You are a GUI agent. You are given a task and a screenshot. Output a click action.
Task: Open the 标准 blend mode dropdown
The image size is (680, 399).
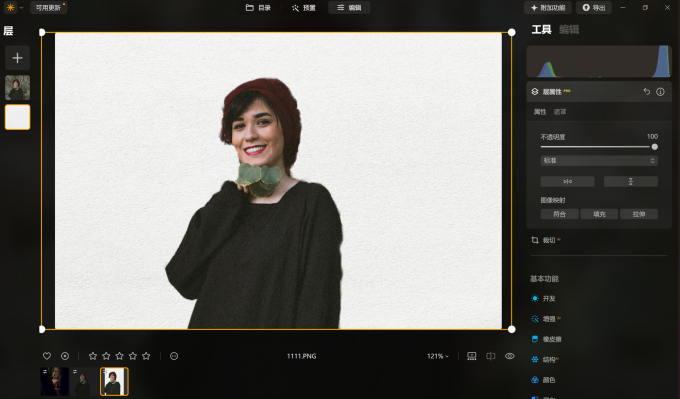click(599, 160)
